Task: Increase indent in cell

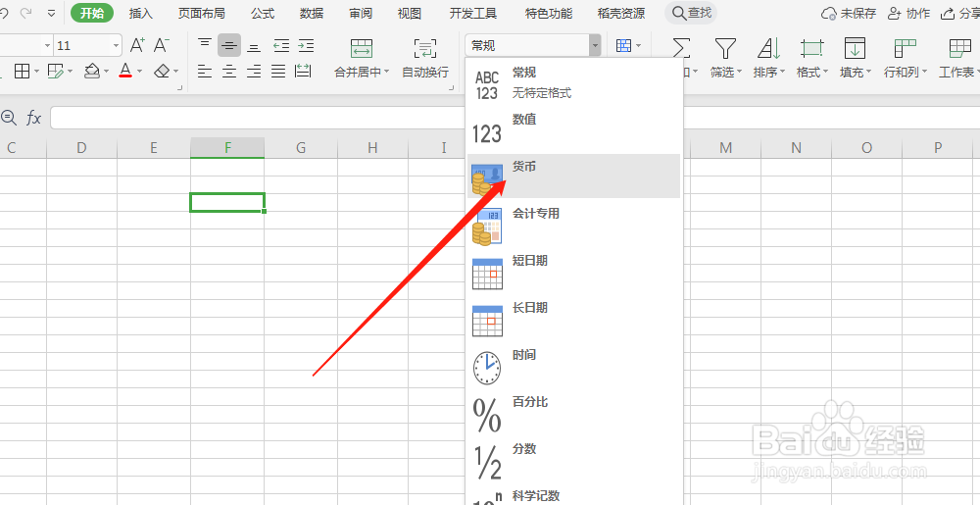Action: pyautogui.click(x=306, y=46)
